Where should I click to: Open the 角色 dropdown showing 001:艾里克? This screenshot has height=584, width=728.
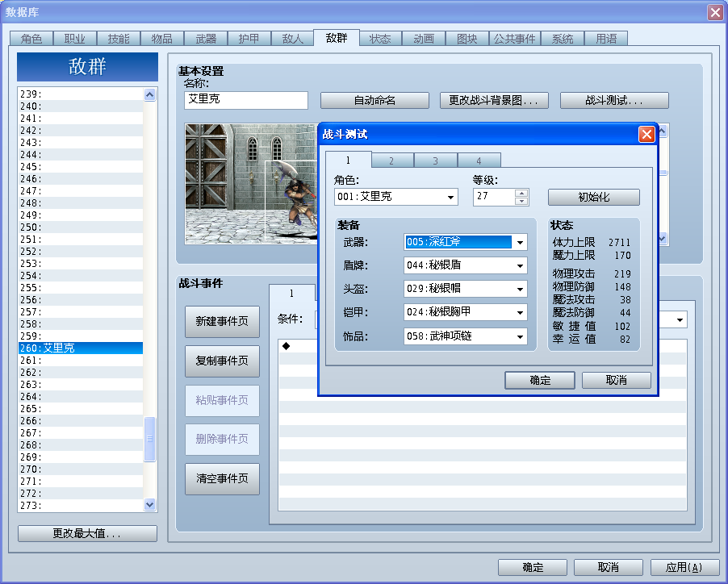click(396, 197)
